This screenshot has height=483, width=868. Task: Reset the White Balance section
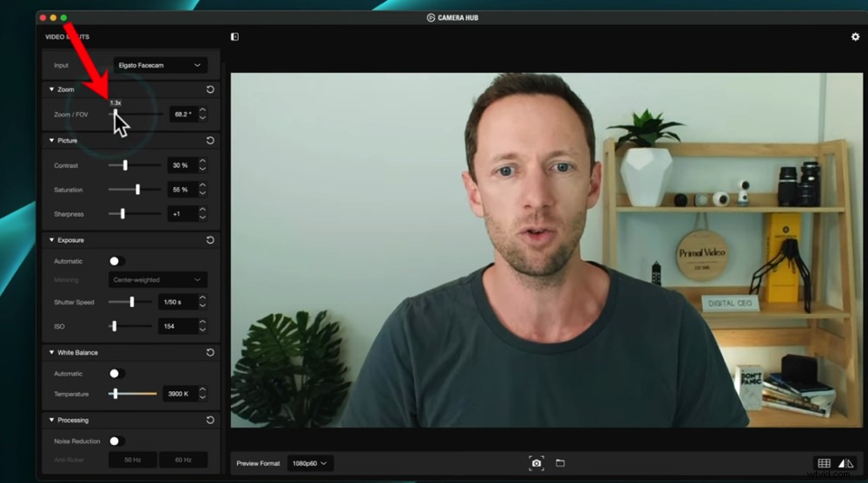(x=210, y=352)
